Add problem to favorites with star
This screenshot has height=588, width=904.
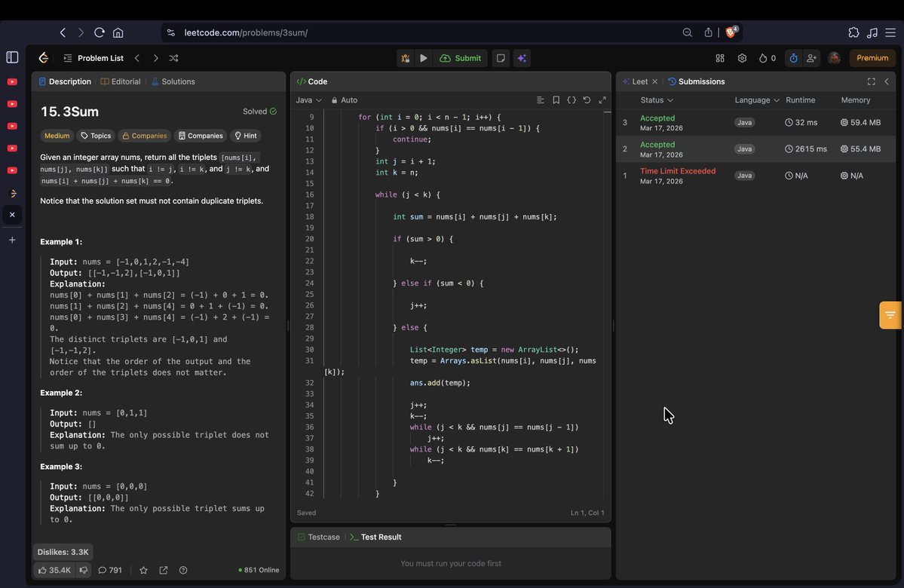(143, 571)
